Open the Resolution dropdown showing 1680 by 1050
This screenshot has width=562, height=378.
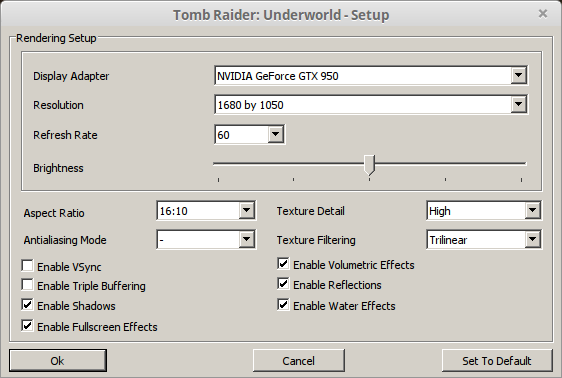click(371, 105)
